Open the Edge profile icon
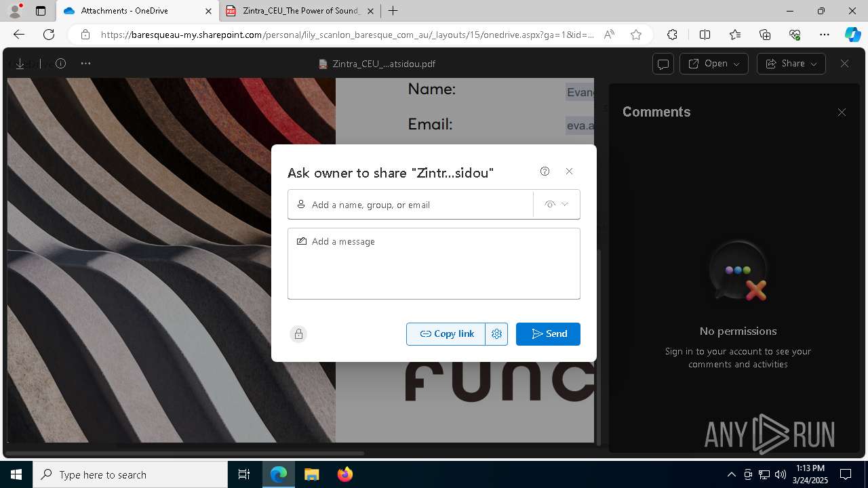Screen dimensions: 868x488 click(14, 11)
